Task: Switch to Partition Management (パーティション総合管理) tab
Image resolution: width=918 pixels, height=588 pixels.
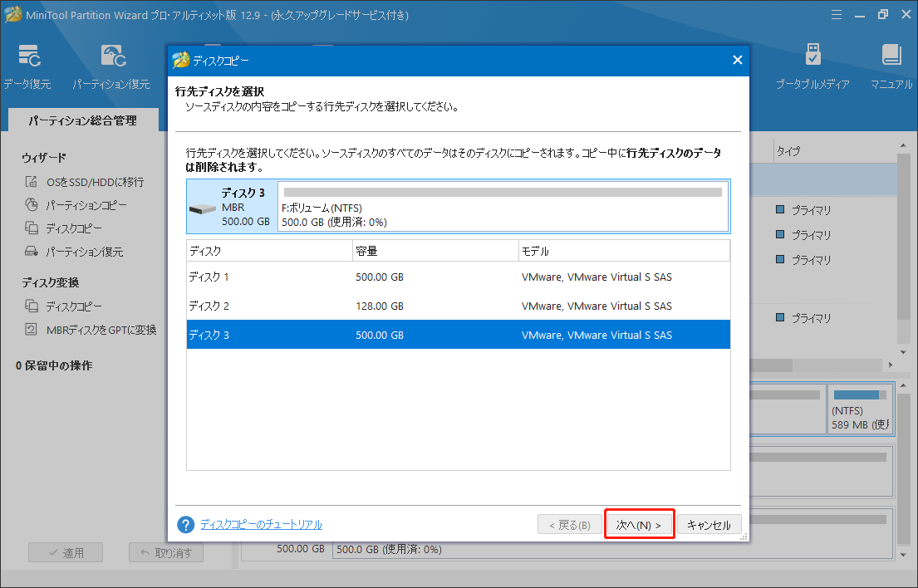Action: point(83,120)
